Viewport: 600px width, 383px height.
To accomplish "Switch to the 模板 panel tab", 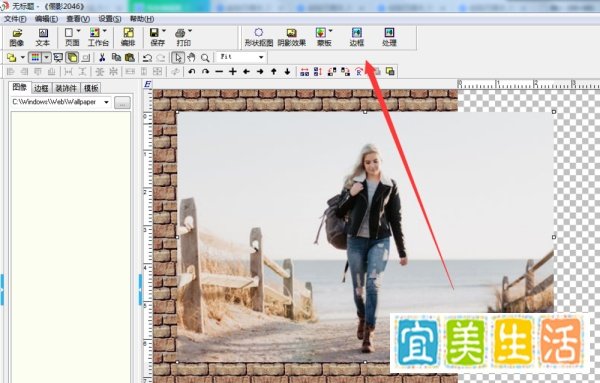I will (91, 88).
